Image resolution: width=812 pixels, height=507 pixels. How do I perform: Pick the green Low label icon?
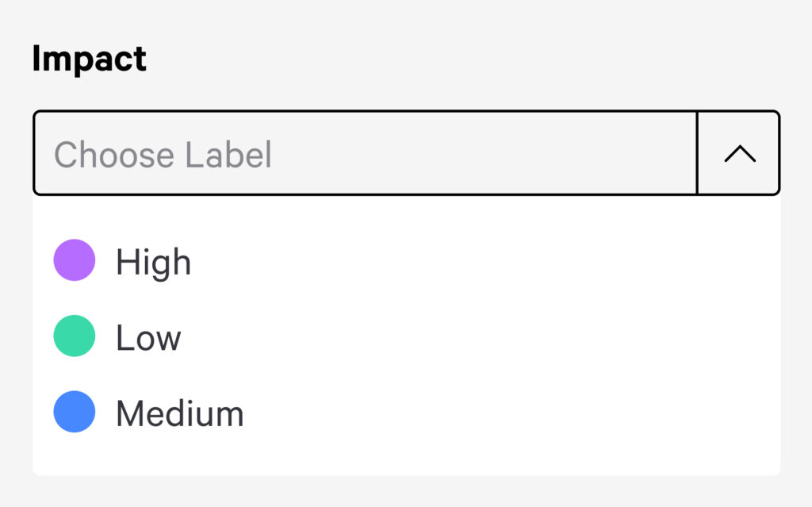pyautogui.click(x=75, y=336)
